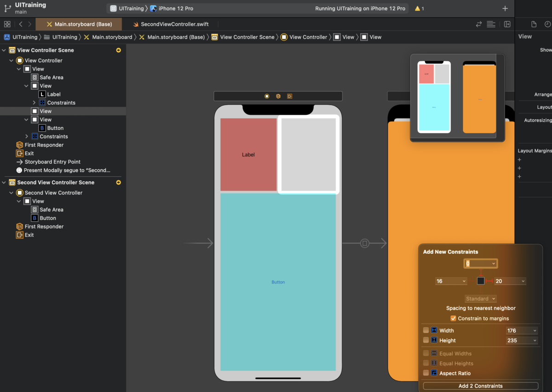This screenshot has width=552, height=392.
Task: Click the Label text on canvas
Action: (248, 155)
